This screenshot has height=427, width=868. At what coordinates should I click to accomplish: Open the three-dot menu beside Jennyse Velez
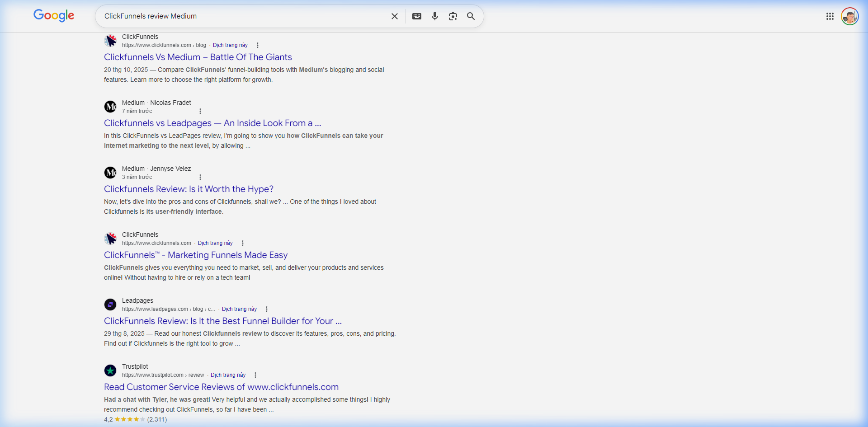pyautogui.click(x=200, y=177)
